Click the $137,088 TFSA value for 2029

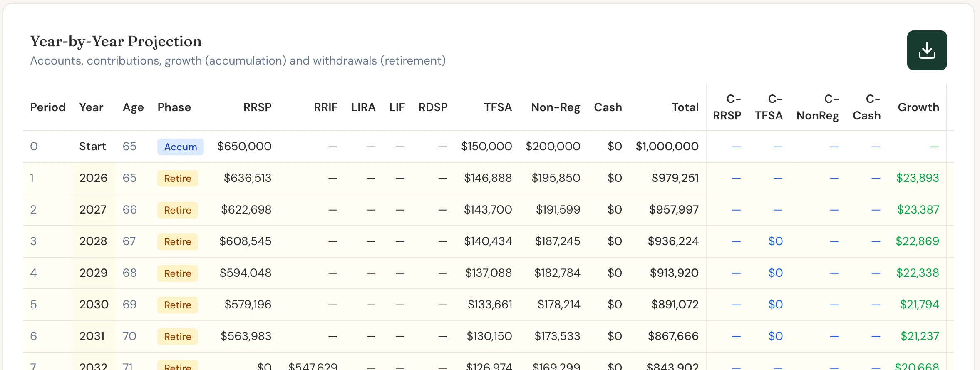tap(489, 273)
